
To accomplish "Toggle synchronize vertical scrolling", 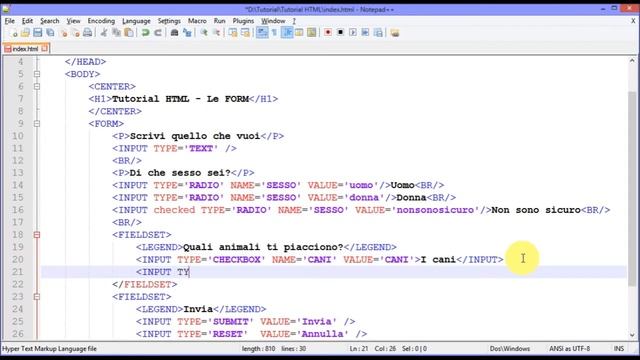I will pyautogui.click(x=233, y=33).
